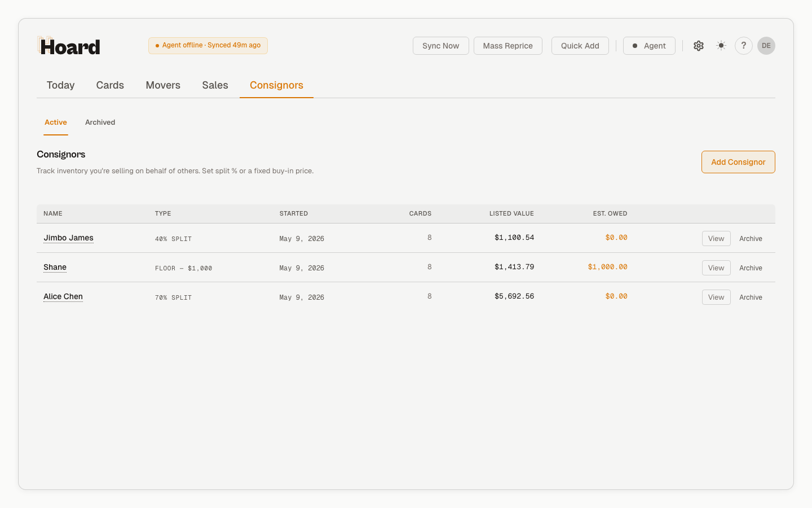Click the Hoard logo
This screenshot has height=508, width=812.
point(69,46)
